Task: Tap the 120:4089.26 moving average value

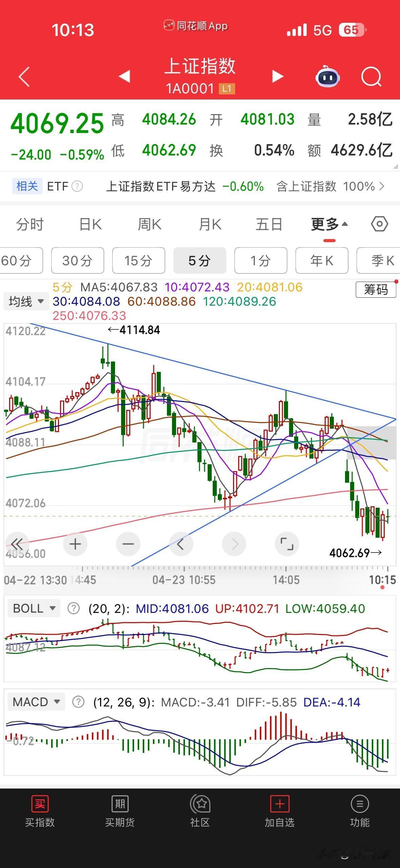Action: 240,302
